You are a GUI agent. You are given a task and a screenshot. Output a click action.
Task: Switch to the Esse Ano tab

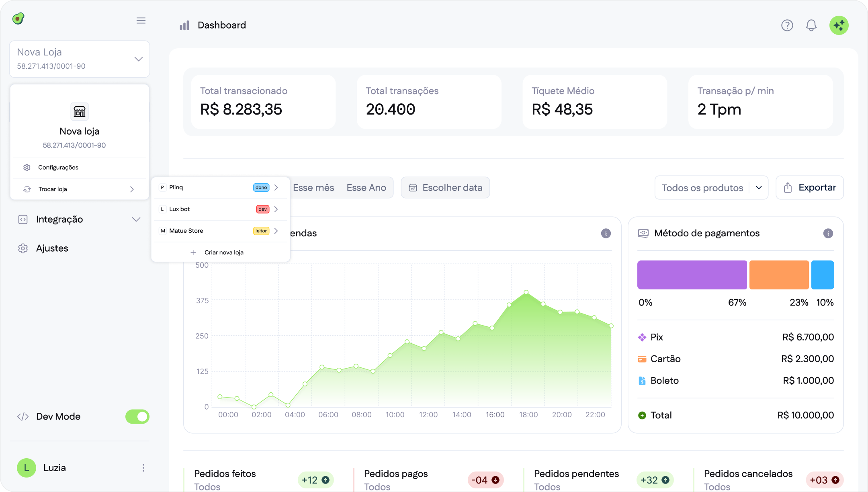click(x=366, y=187)
